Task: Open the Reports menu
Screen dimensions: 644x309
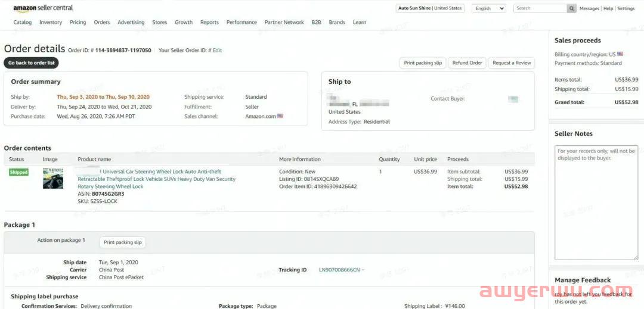Action: (209, 22)
